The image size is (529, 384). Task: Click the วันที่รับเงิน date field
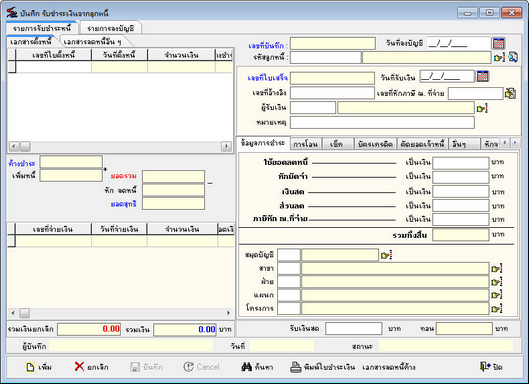point(447,77)
